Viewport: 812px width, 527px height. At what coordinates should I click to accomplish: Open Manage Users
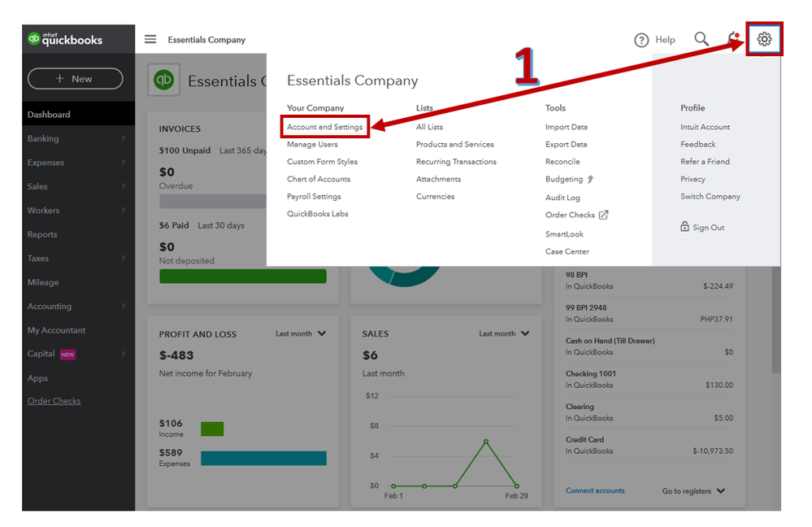point(312,145)
